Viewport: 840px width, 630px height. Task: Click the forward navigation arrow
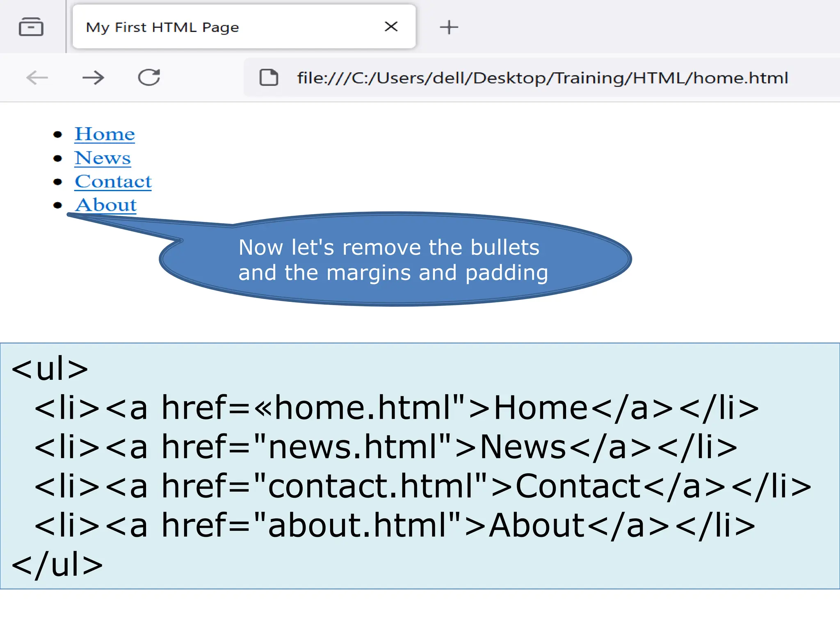[93, 78]
